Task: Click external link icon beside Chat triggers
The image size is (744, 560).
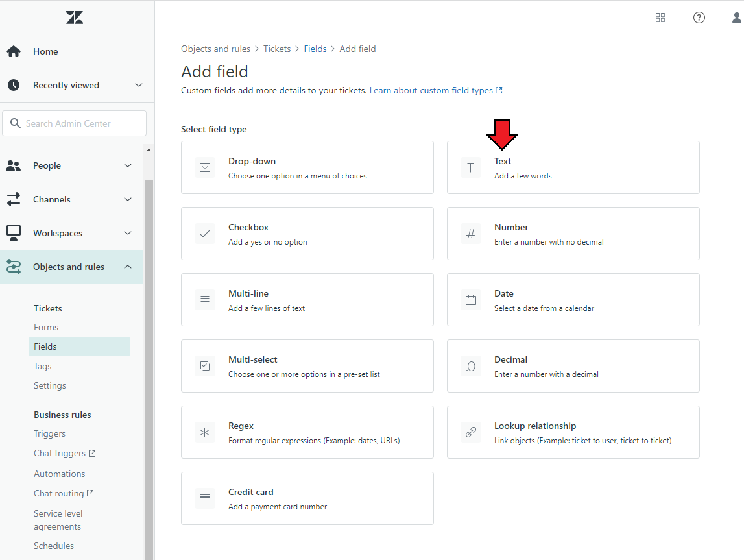Action: point(92,454)
